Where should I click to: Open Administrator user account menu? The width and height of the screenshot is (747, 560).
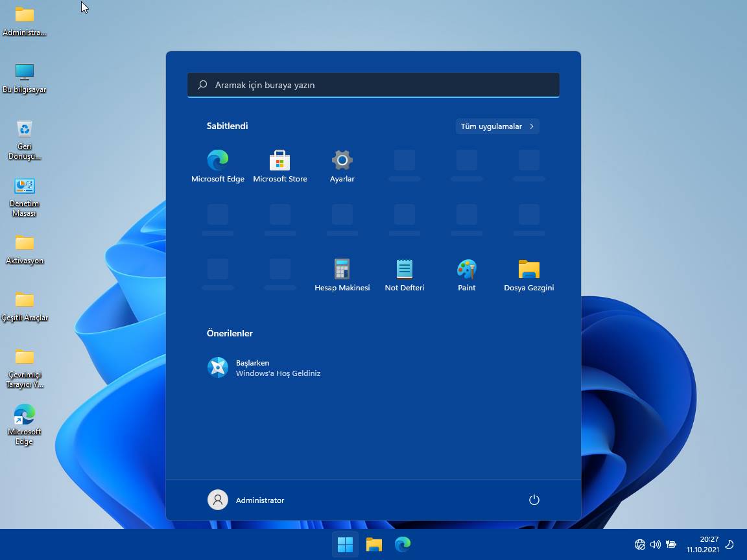pos(246,500)
